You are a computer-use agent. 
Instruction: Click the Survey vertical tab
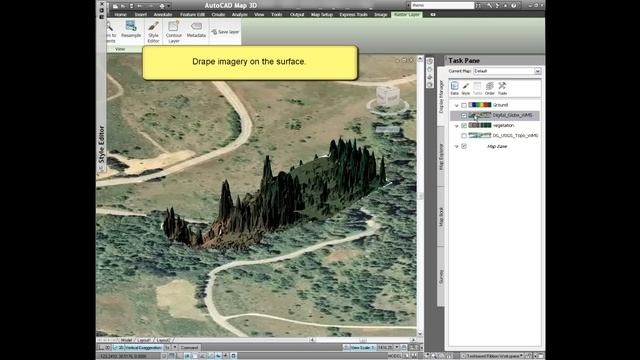tap(441, 276)
